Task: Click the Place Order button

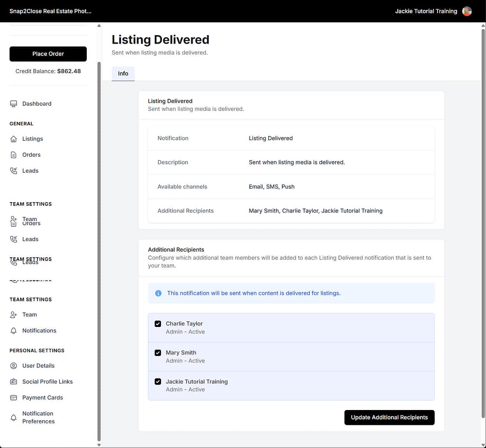Action: pos(48,54)
